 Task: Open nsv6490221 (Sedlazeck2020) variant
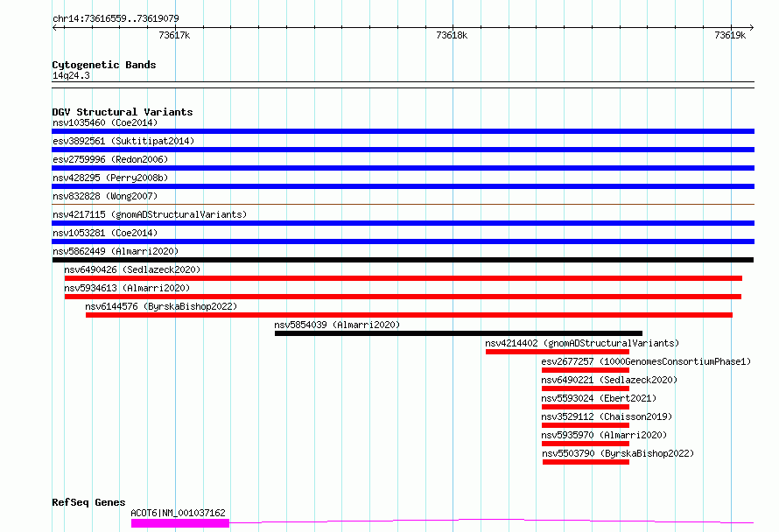click(609, 380)
